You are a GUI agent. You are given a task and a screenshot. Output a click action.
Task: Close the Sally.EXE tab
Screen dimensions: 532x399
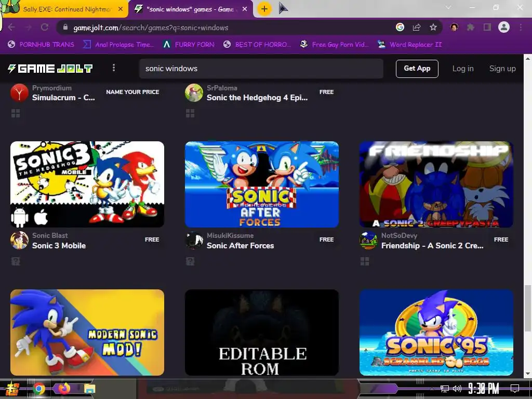(x=121, y=9)
